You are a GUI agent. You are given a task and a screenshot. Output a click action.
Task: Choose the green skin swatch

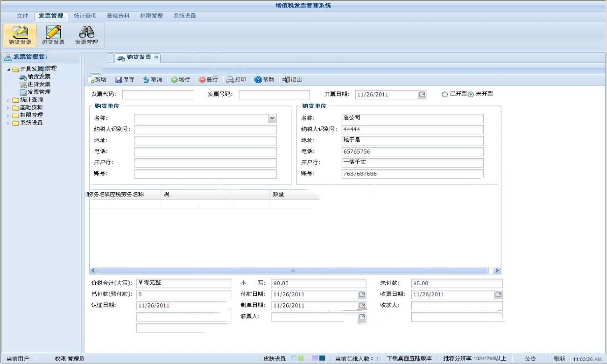pos(301,358)
